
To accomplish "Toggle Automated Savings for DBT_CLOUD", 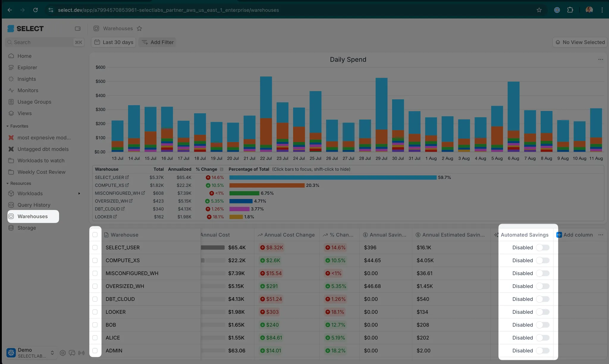I will [542, 299].
